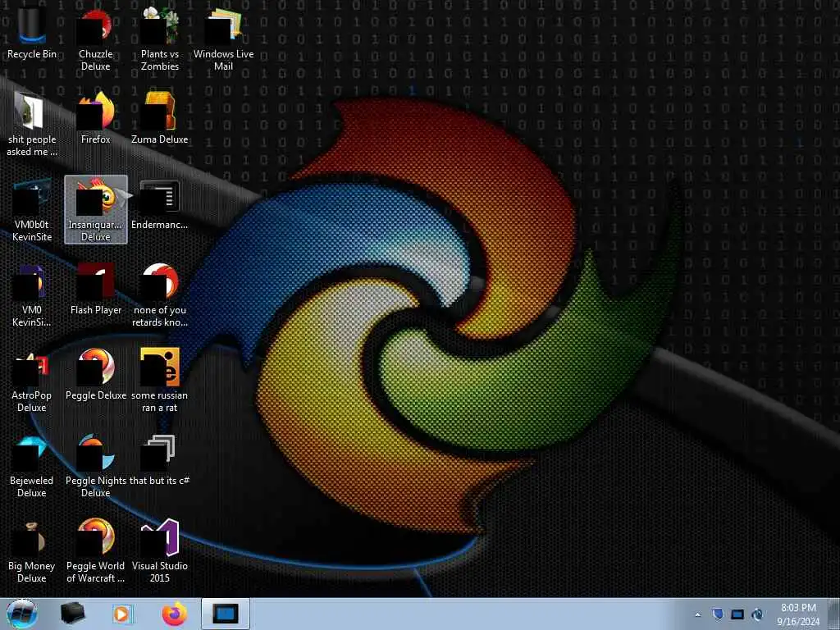Click Peggle World of Warcraft icon
The height and width of the screenshot is (630, 840).
(96, 550)
